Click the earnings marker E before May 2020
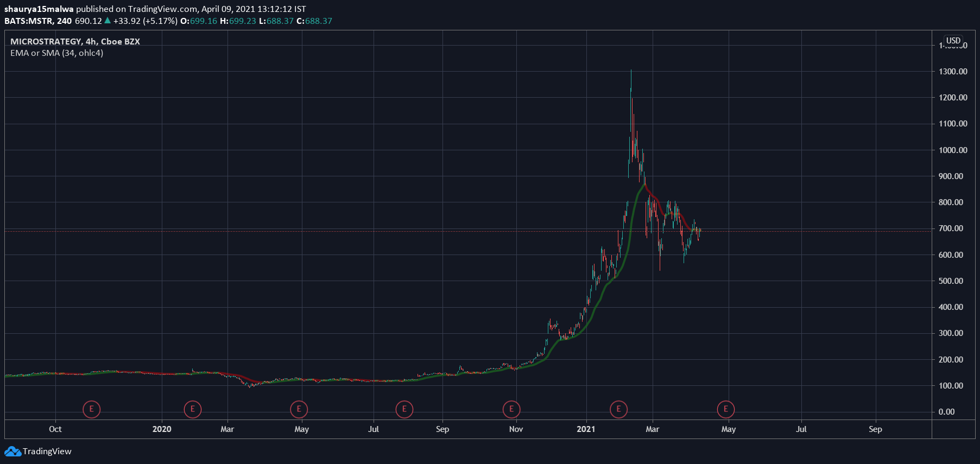980x464 pixels. [x=299, y=409]
